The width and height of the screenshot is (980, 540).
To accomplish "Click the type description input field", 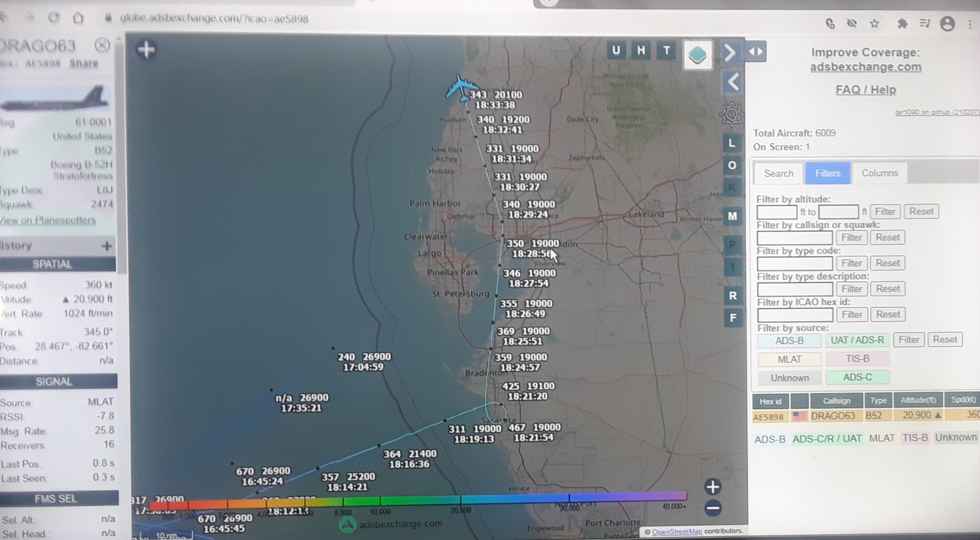I will click(795, 289).
